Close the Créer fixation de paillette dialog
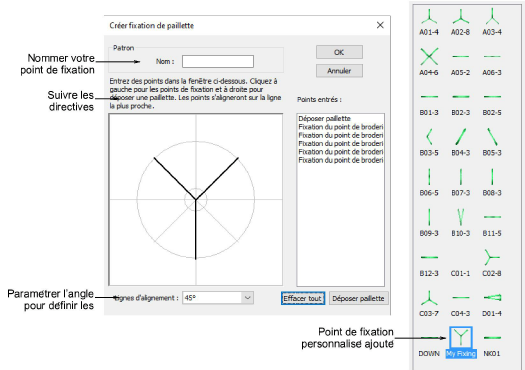The height and width of the screenshot is (370, 525). tap(380, 25)
